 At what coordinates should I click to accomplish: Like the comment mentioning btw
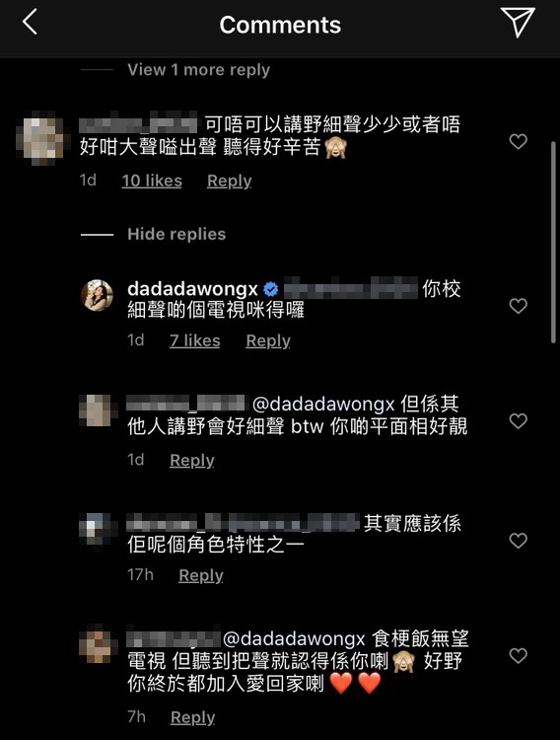[x=518, y=421]
